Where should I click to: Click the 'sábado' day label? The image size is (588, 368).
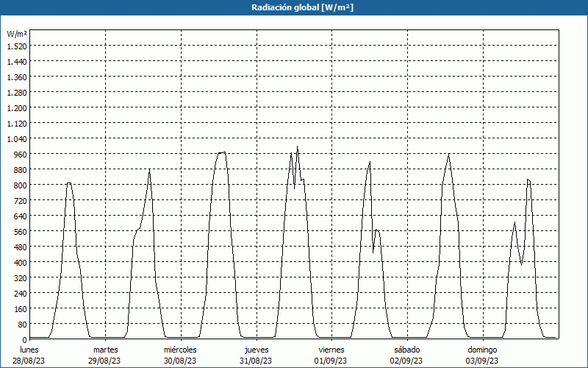pos(407,350)
